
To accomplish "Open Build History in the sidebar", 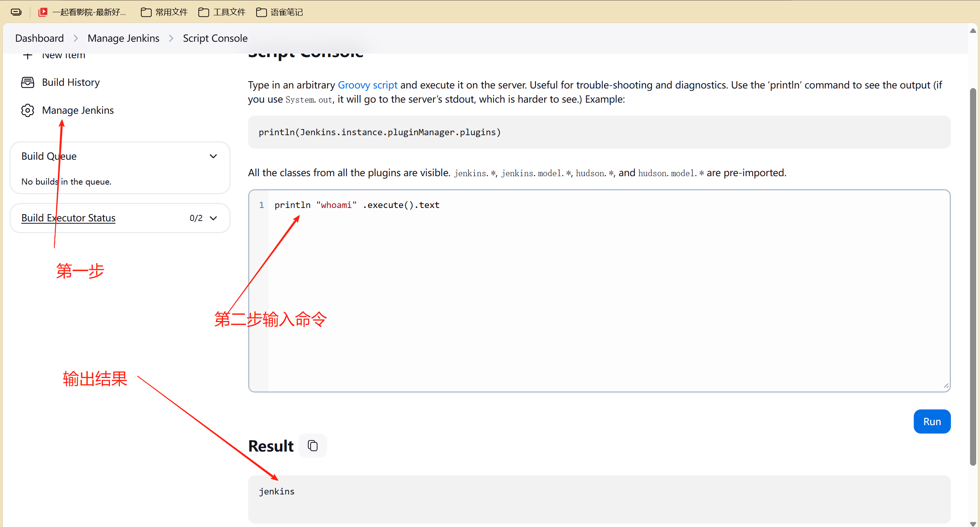I will [71, 82].
